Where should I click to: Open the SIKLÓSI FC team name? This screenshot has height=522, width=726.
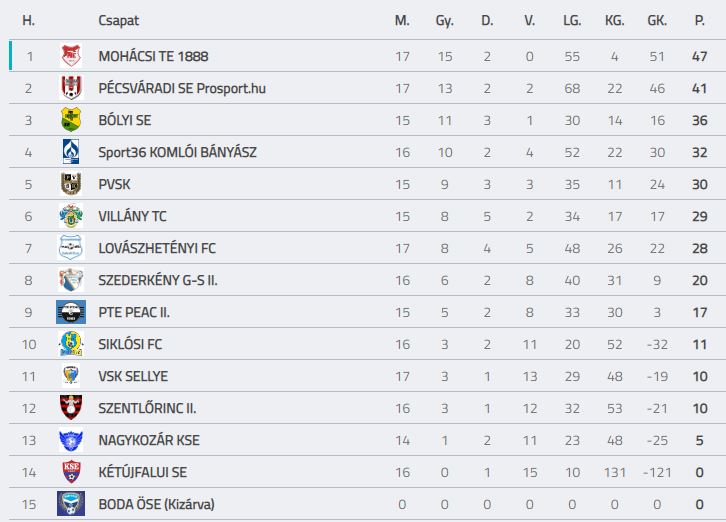pos(130,344)
